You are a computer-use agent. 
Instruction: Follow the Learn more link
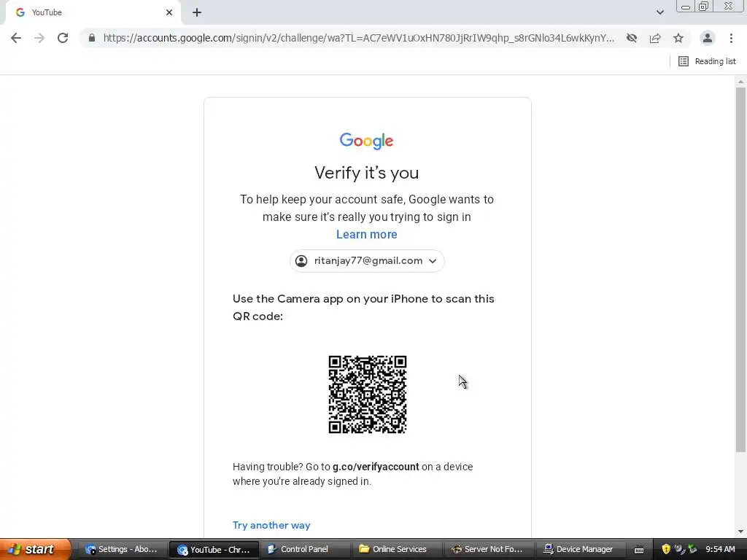(x=366, y=234)
